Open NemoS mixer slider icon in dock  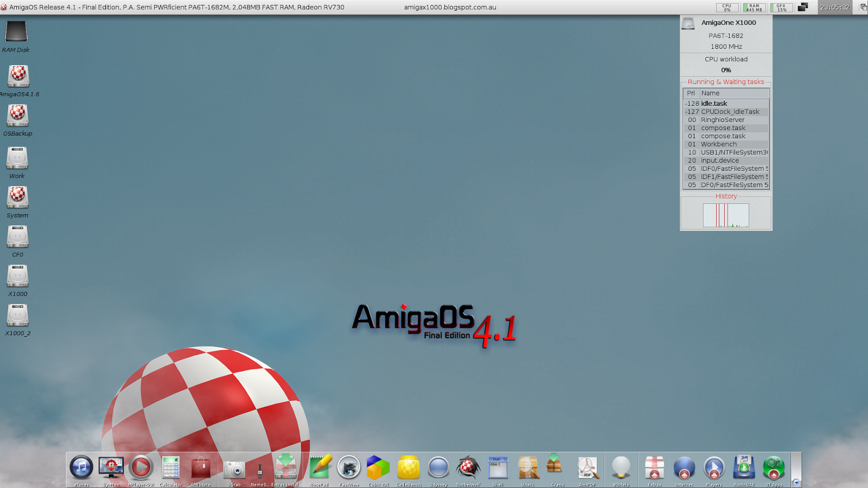point(260,471)
